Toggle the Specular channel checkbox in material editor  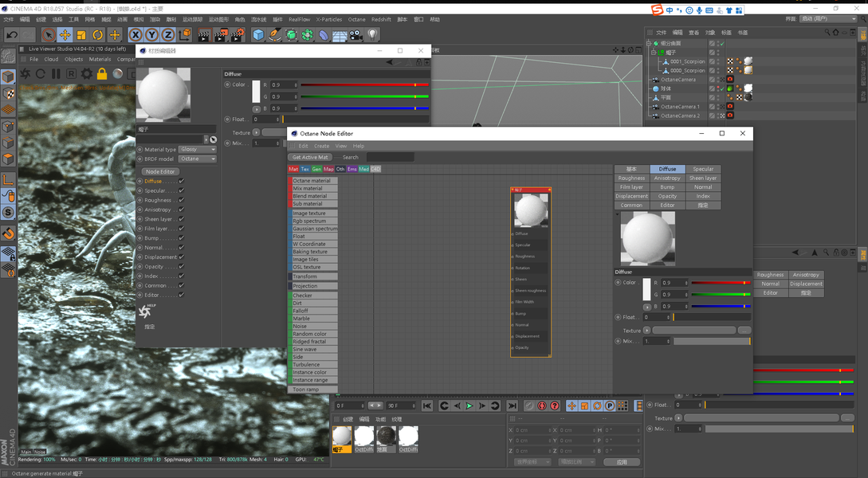182,190
